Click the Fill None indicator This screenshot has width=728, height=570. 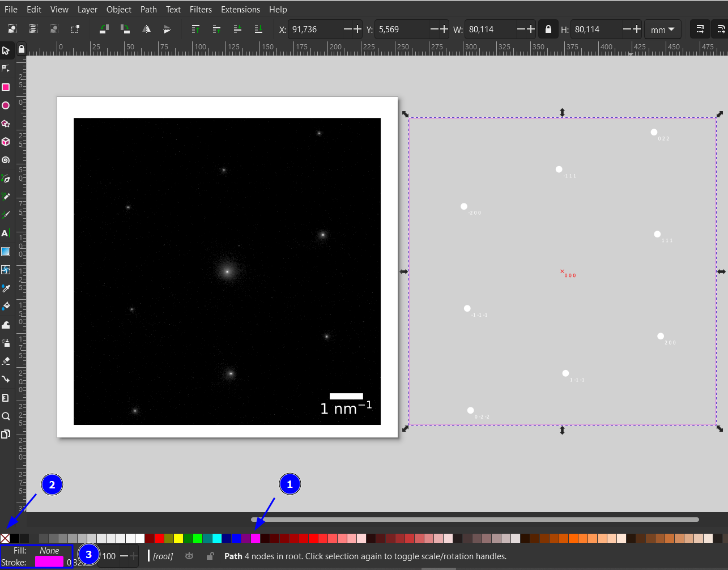coord(49,551)
